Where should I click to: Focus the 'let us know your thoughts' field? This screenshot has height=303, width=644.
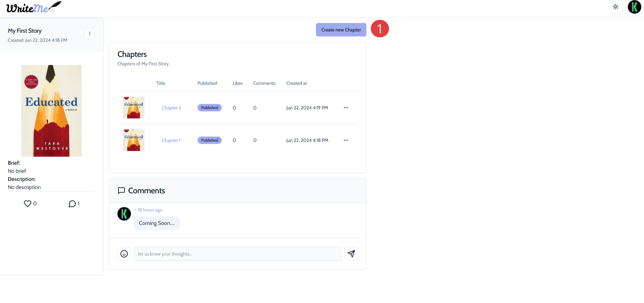pos(237,254)
